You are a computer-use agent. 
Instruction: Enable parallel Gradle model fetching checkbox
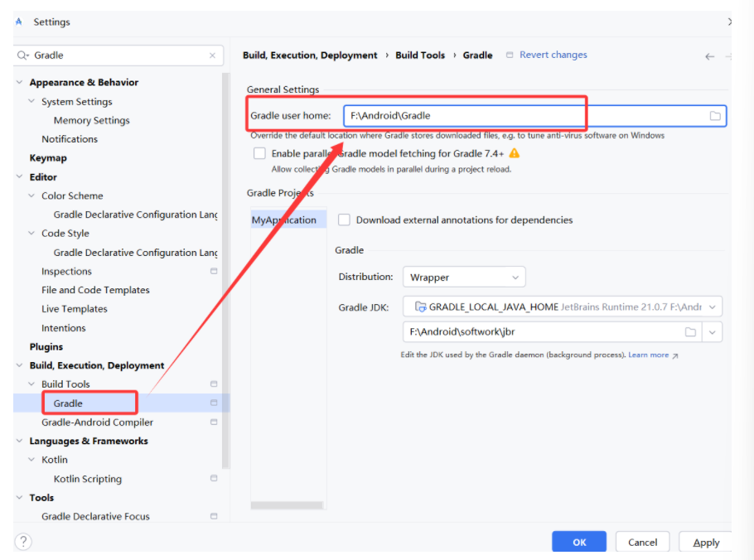[259, 153]
